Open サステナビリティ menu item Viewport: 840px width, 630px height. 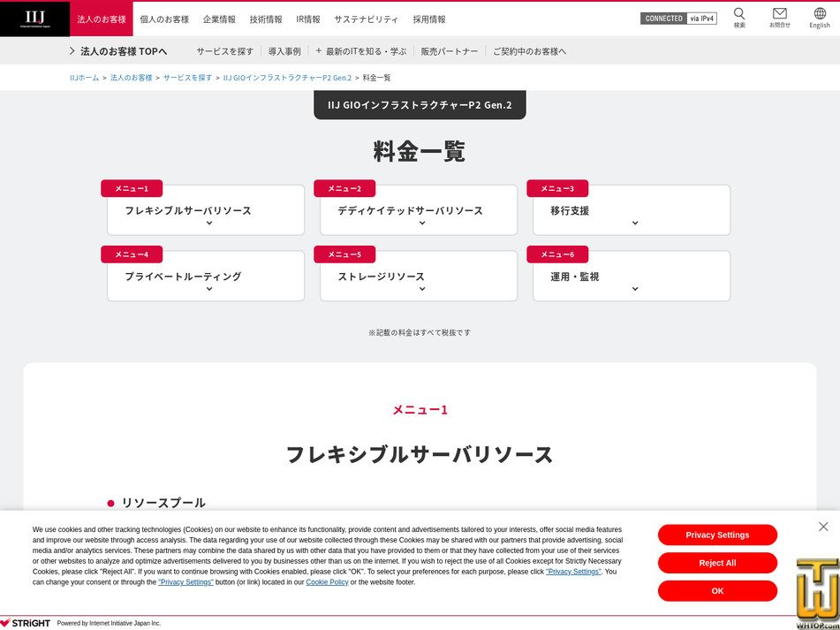(x=367, y=19)
